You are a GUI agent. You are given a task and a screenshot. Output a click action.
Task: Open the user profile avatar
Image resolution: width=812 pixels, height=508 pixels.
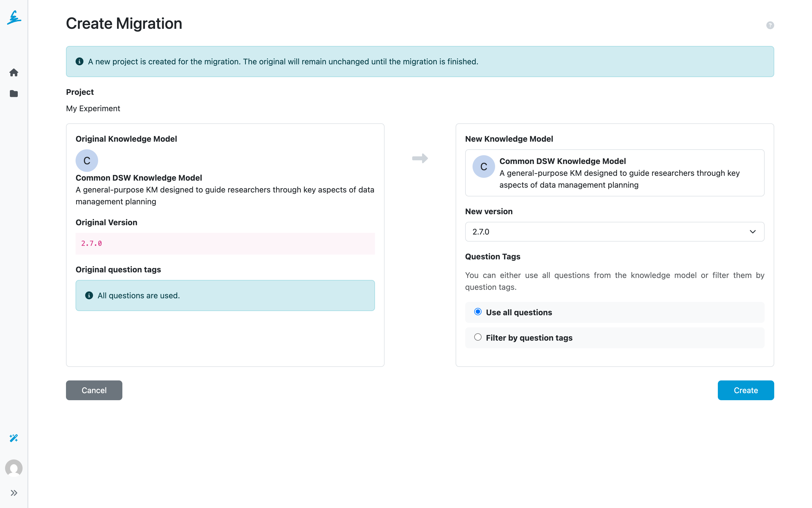pyautogui.click(x=14, y=468)
